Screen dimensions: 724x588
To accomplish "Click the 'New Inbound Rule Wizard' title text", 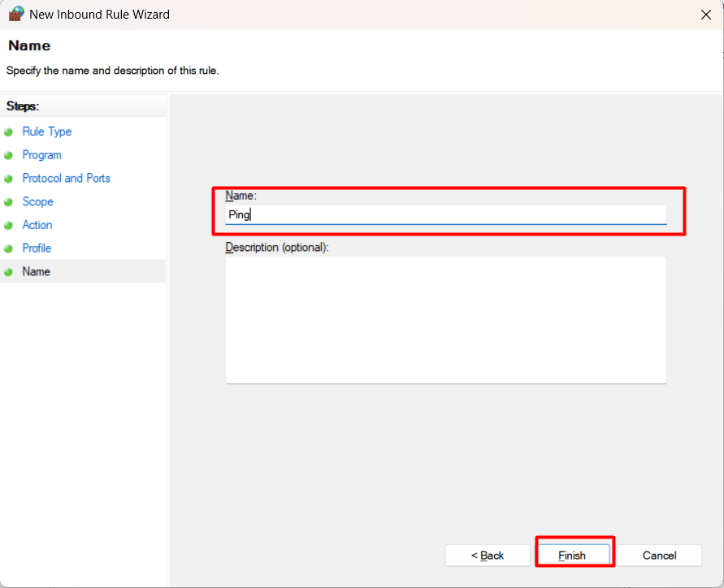I will pyautogui.click(x=100, y=15).
